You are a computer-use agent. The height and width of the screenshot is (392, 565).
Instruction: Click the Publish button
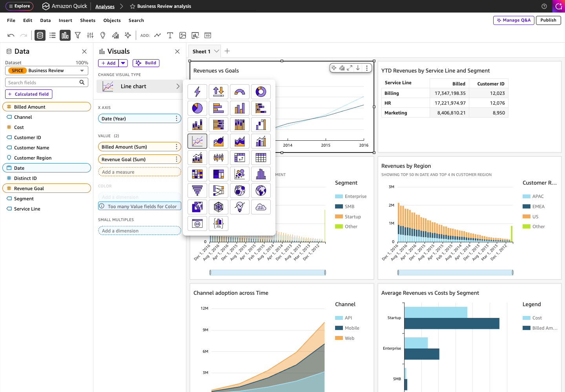tap(548, 20)
